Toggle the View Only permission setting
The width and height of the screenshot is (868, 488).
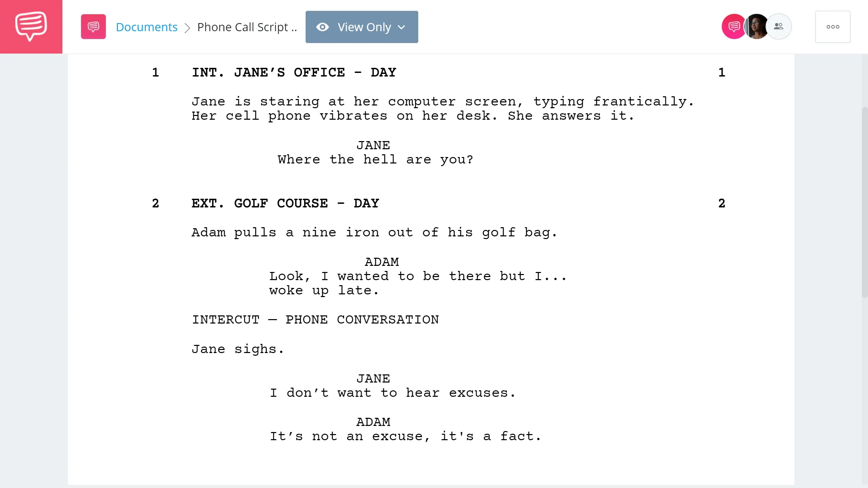point(361,27)
